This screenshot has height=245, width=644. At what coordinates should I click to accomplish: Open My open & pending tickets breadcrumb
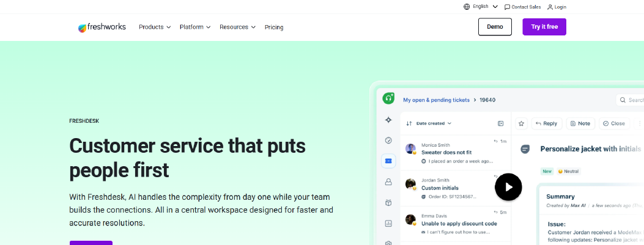tap(436, 100)
